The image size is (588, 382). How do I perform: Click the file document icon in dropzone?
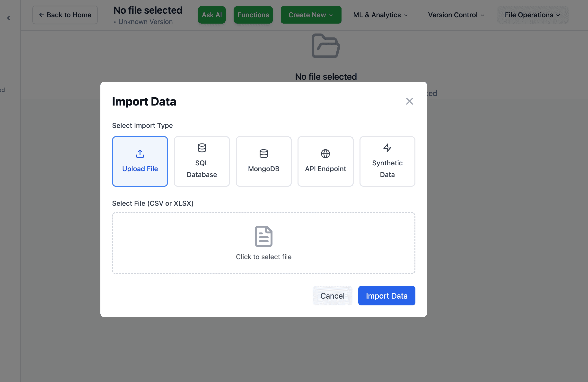pyautogui.click(x=263, y=236)
